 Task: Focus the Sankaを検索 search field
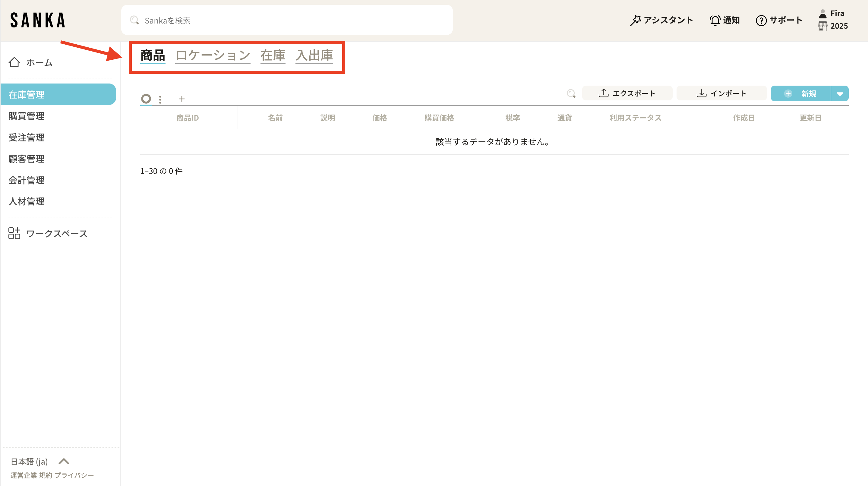click(x=286, y=20)
